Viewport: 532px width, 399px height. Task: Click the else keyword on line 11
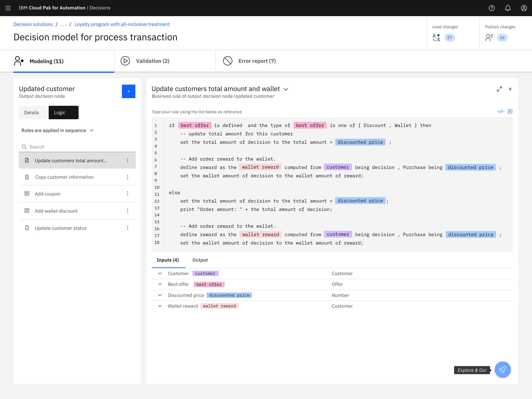pos(174,192)
